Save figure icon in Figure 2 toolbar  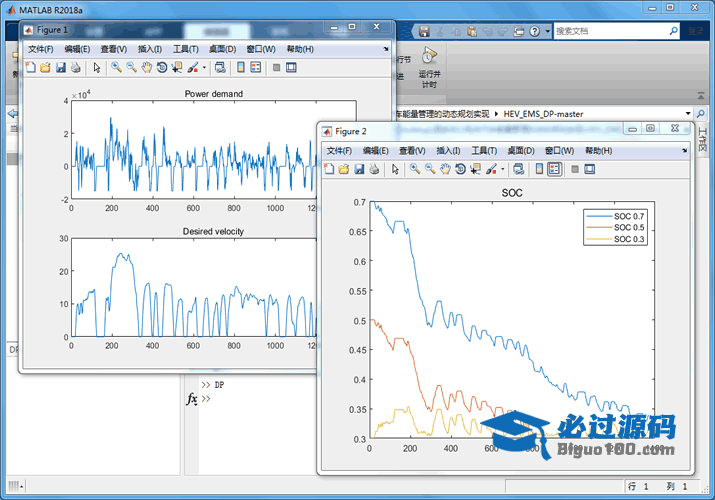(359, 169)
